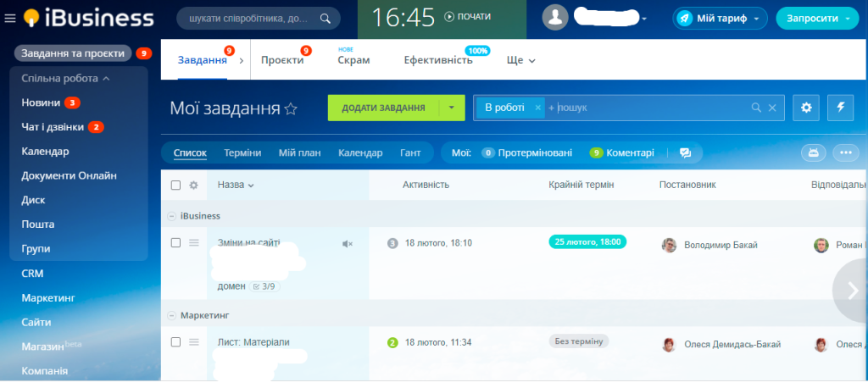Open task list settings gear button
Screen dimensions: 868x388
pos(806,108)
